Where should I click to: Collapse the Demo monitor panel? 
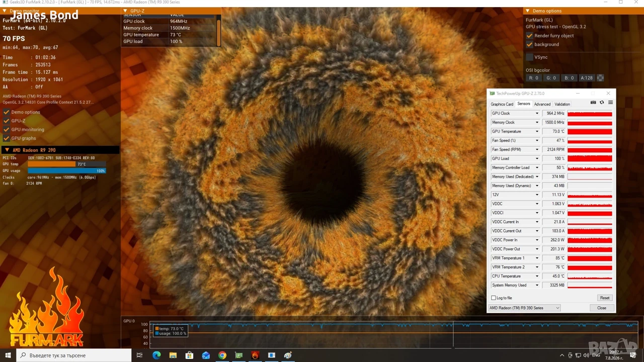pos(5,11)
